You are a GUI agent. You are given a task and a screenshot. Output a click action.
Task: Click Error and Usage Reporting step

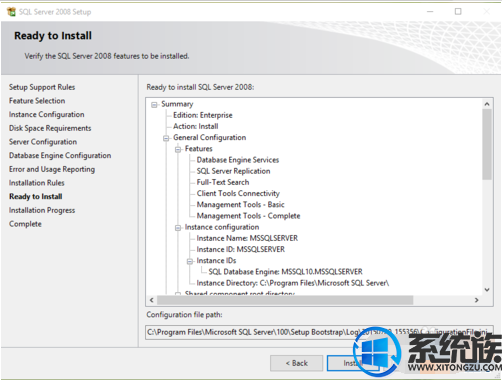tap(52, 169)
